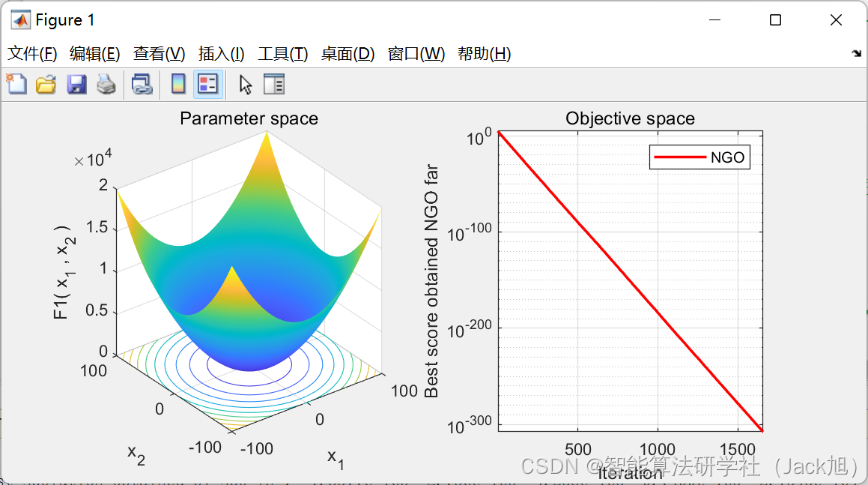Click the Link Plot toolbar icon

tap(142, 84)
